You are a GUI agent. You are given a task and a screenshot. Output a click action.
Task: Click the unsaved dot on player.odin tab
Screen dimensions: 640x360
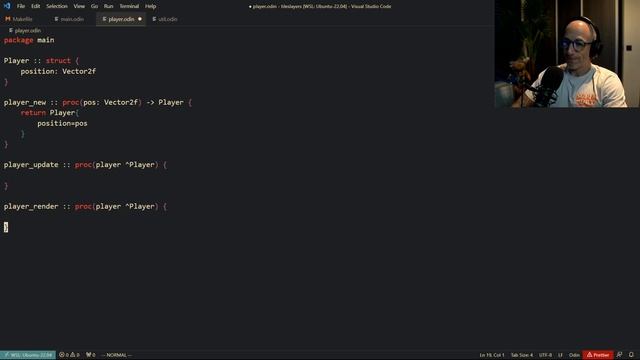pos(140,19)
